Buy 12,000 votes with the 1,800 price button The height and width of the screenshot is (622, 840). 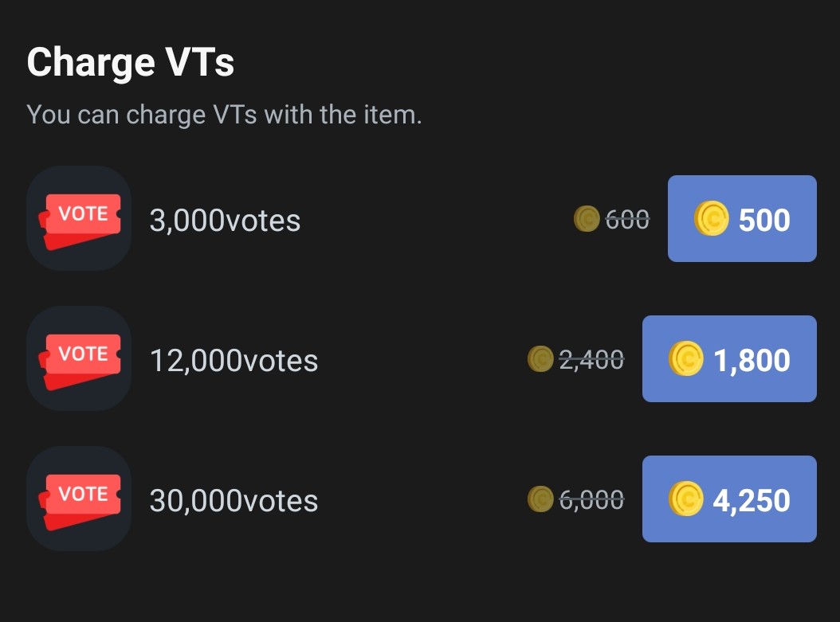(x=729, y=359)
